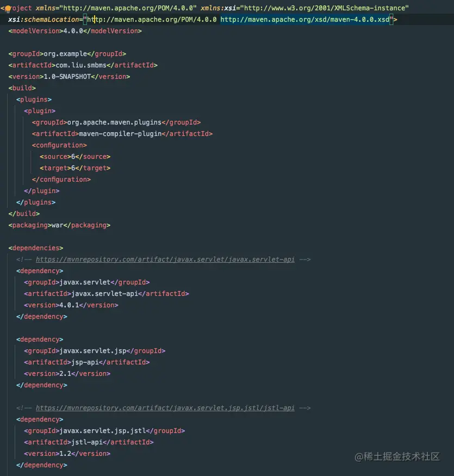Viewport: 454px width, 476px height.
Task: Click the closing plugins tag
Action: [36, 202]
